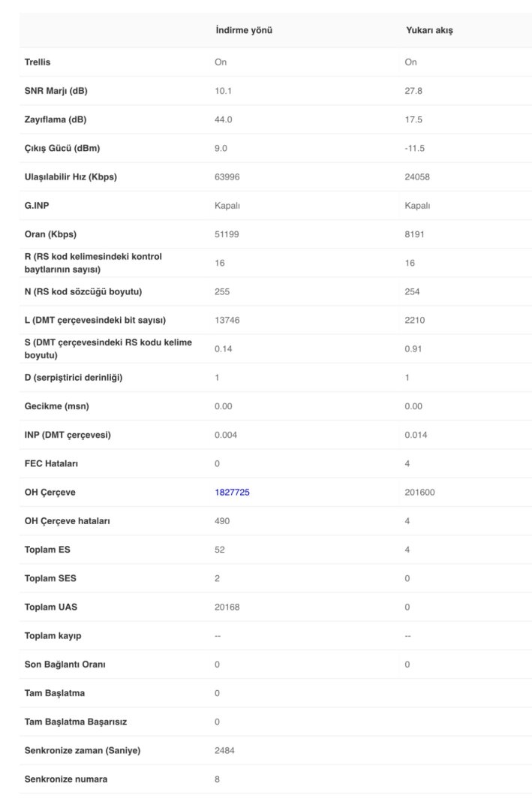Click the Yukarı akış column header
The height and width of the screenshot is (811, 532).
(428, 30)
